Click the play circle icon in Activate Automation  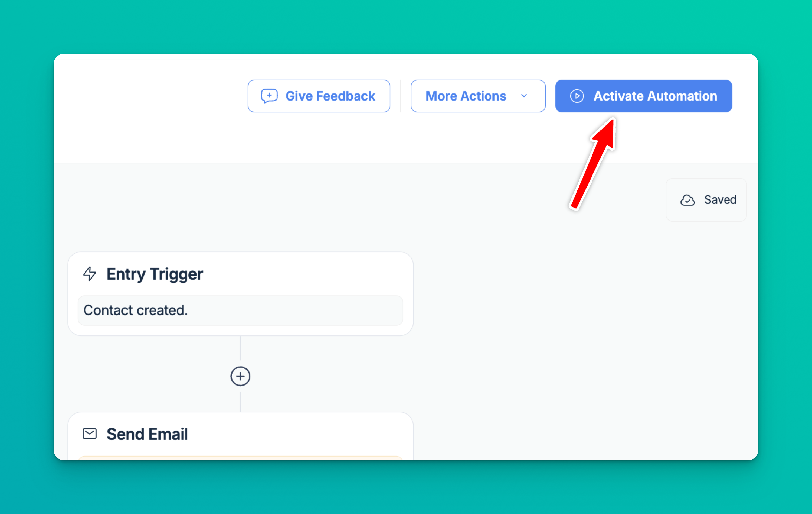click(x=577, y=96)
